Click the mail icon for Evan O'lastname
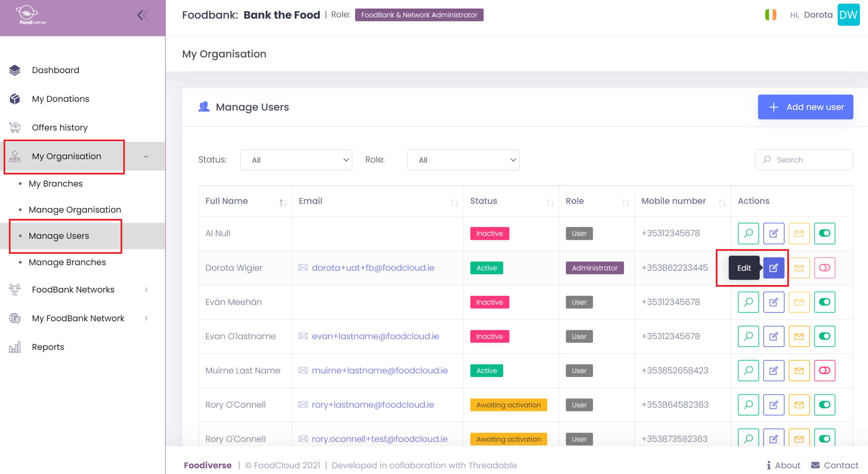Screen dimensions: 868x474 pos(798,336)
